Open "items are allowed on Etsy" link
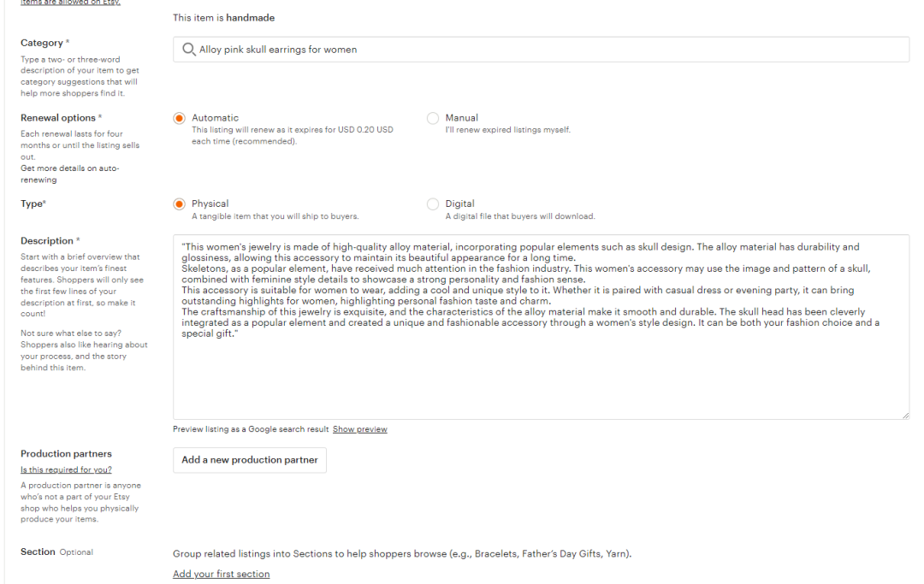 click(x=70, y=3)
